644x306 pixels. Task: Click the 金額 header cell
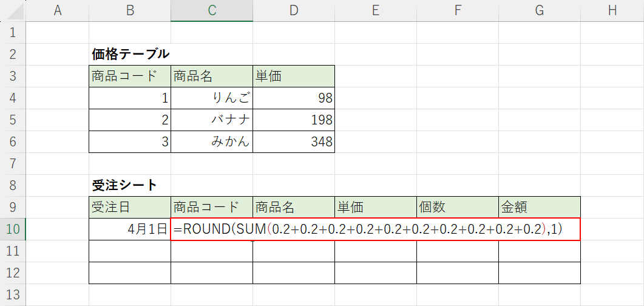(540, 207)
